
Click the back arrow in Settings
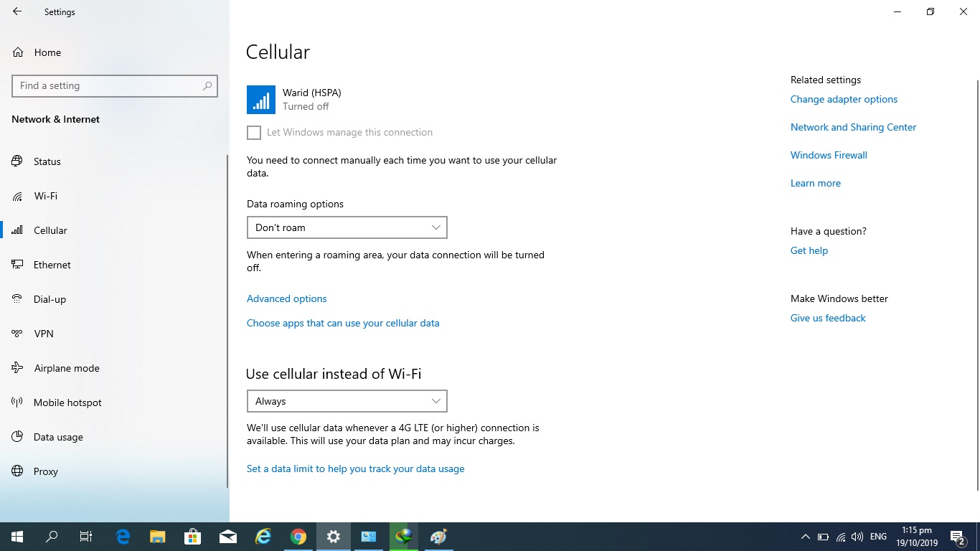[17, 11]
